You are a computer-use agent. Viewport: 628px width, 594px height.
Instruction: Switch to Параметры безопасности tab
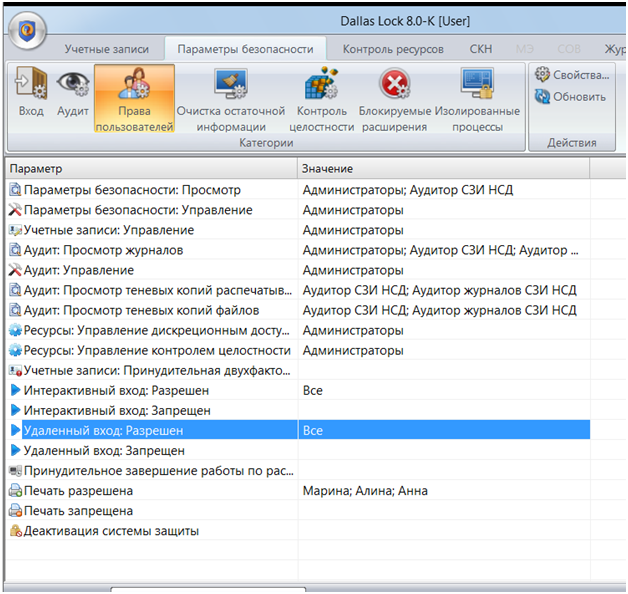pyautogui.click(x=246, y=49)
